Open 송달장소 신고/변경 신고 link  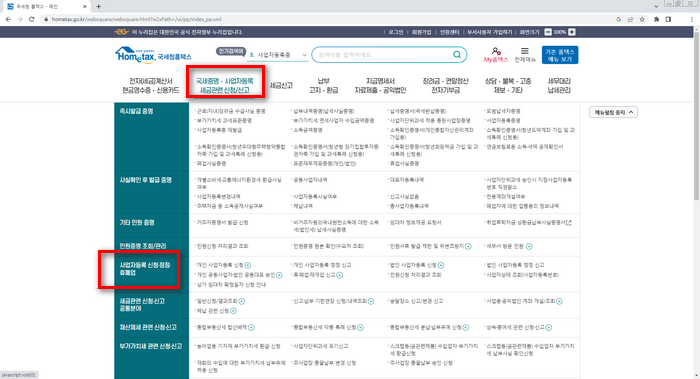[x=417, y=301]
